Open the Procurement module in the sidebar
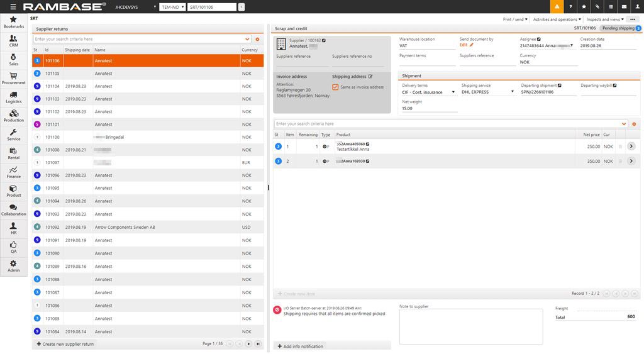Image resolution: width=644 pixels, height=354 pixels. click(14, 79)
